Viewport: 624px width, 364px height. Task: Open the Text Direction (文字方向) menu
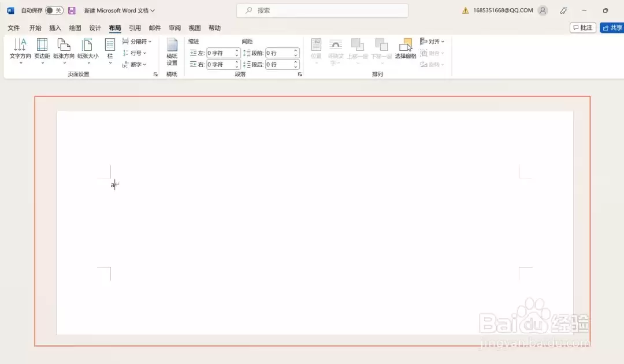tap(20, 50)
